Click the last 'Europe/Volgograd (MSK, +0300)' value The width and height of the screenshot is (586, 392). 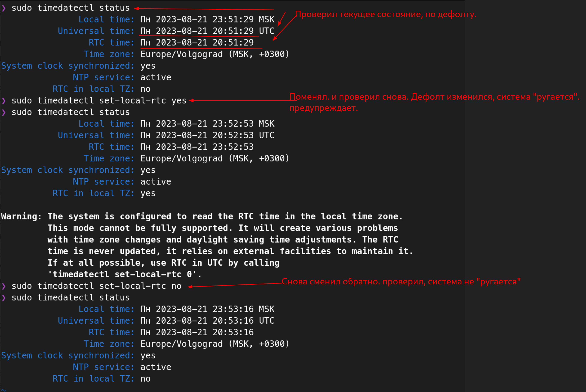click(x=215, y=344)
